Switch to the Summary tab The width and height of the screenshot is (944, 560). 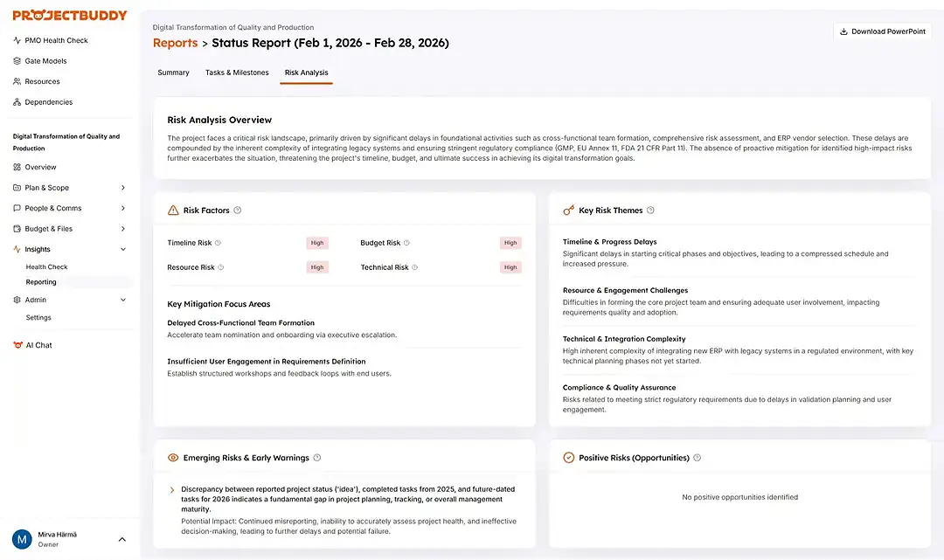173,73
